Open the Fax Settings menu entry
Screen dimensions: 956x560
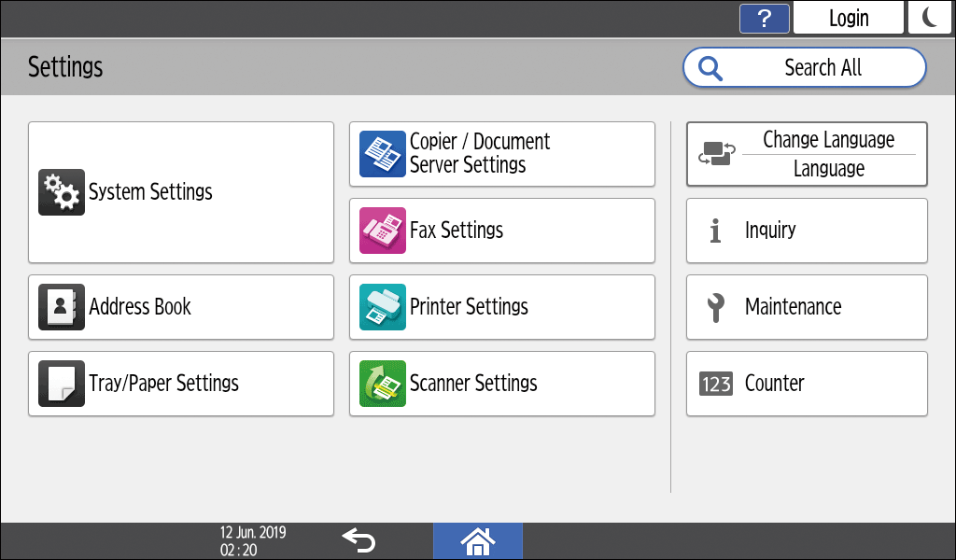tap(502, 231)
